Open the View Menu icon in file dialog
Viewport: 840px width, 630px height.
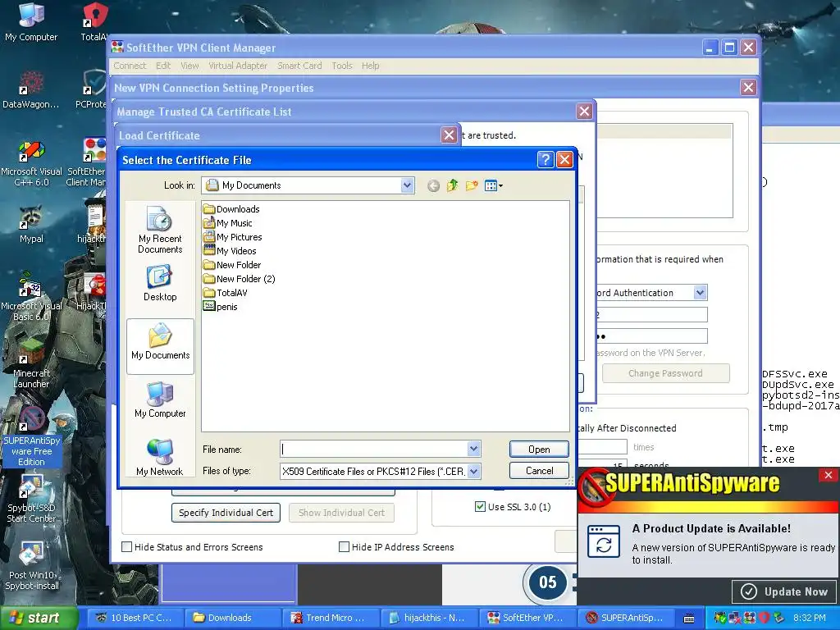point(493,186)
